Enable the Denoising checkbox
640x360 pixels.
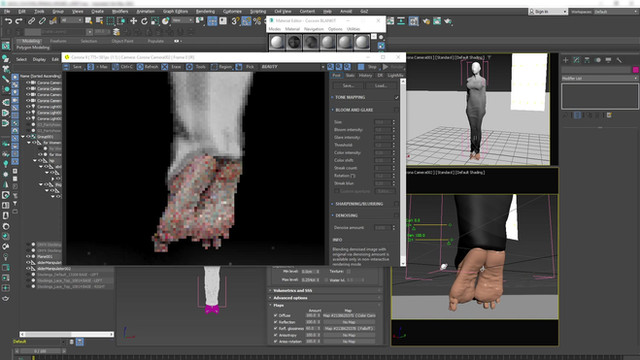(x=396, y=215)
